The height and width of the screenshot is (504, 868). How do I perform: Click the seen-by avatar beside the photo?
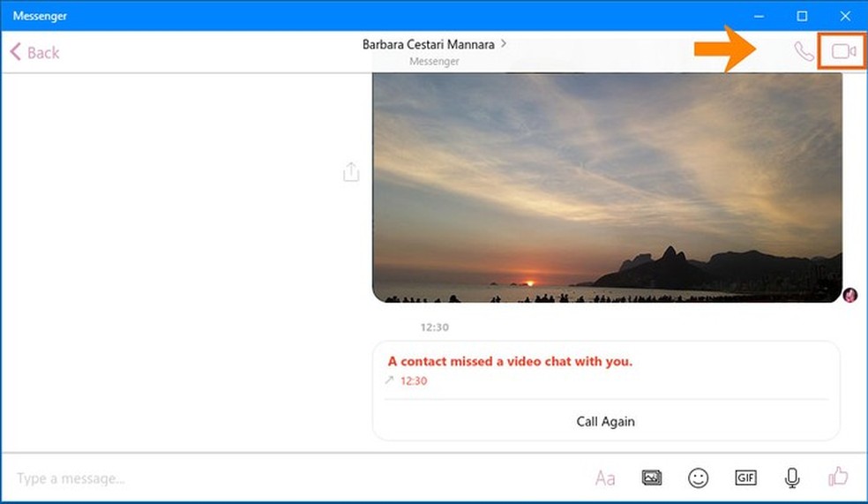850,295
